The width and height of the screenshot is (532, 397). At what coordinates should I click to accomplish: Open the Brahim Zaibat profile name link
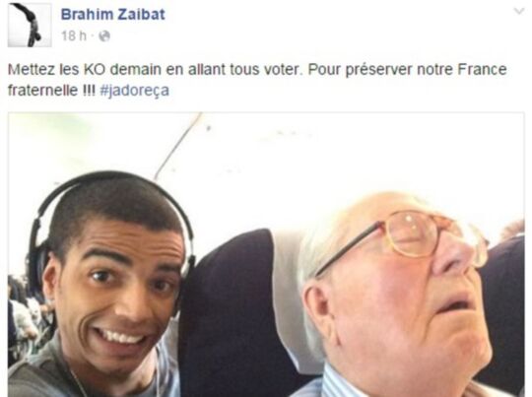point(113,14)
